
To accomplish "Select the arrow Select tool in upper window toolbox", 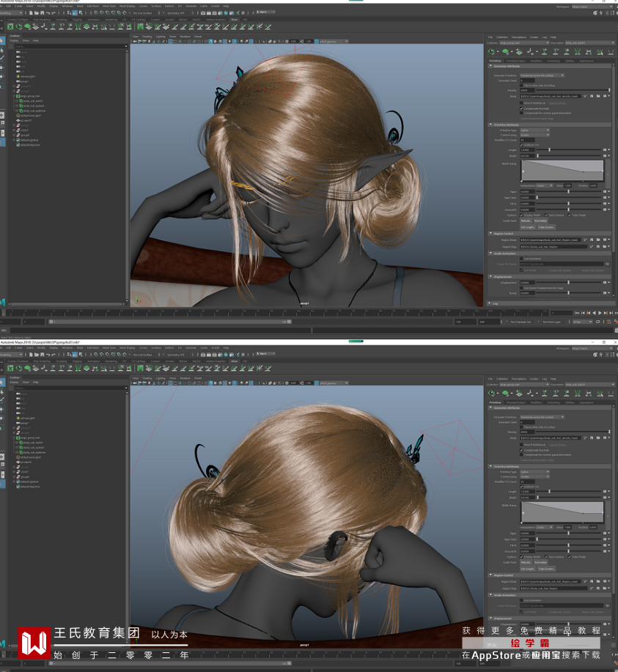I will pos(3,41).
